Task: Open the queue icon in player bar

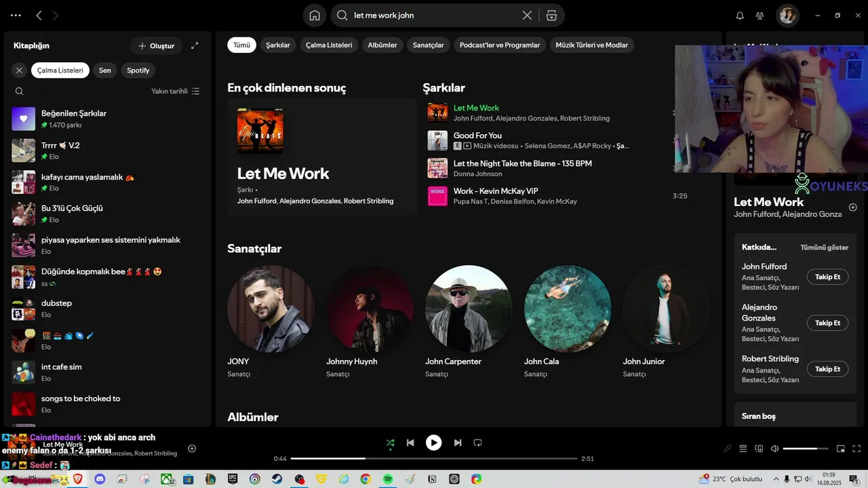Action: [x=743, y=449]
